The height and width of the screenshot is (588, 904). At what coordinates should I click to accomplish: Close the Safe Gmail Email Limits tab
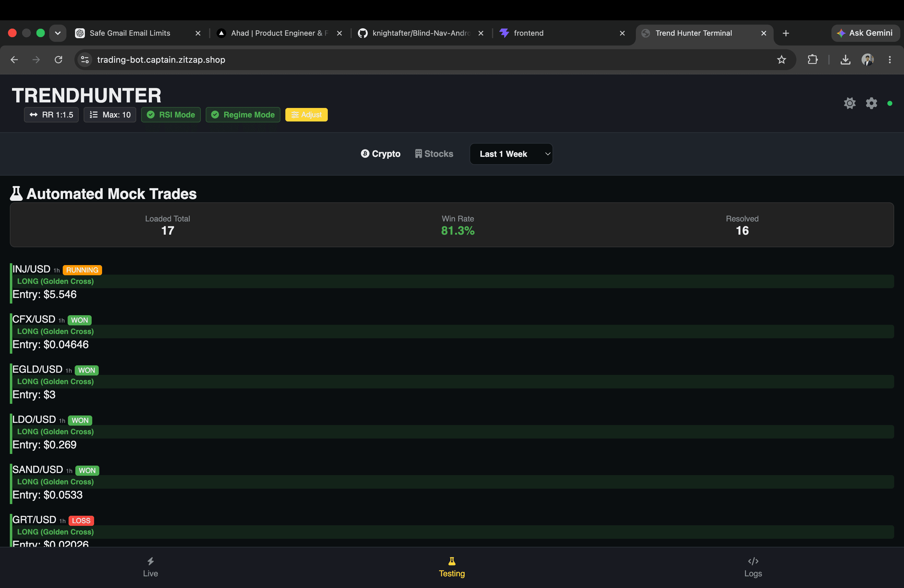coord(198,34)
